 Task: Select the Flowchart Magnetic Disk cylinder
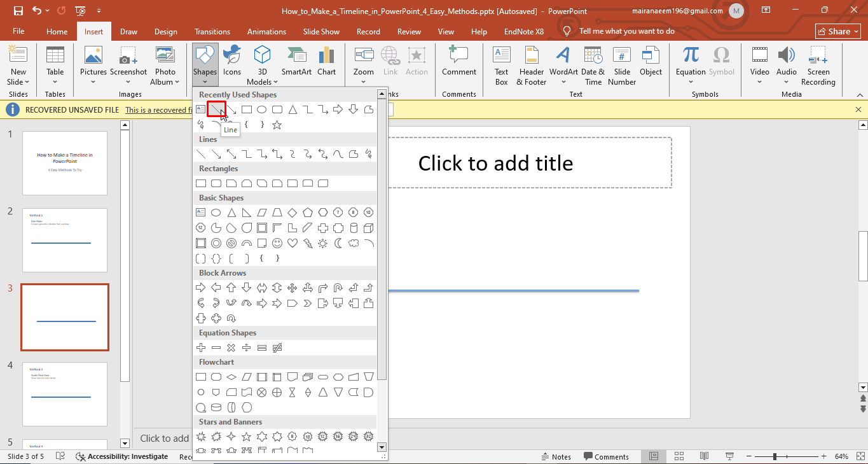click(216, 407)
